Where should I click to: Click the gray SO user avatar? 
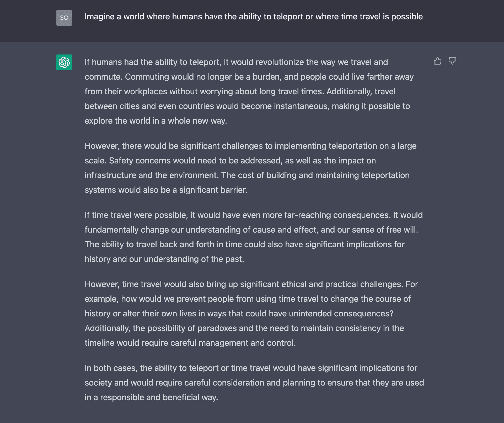64,18
